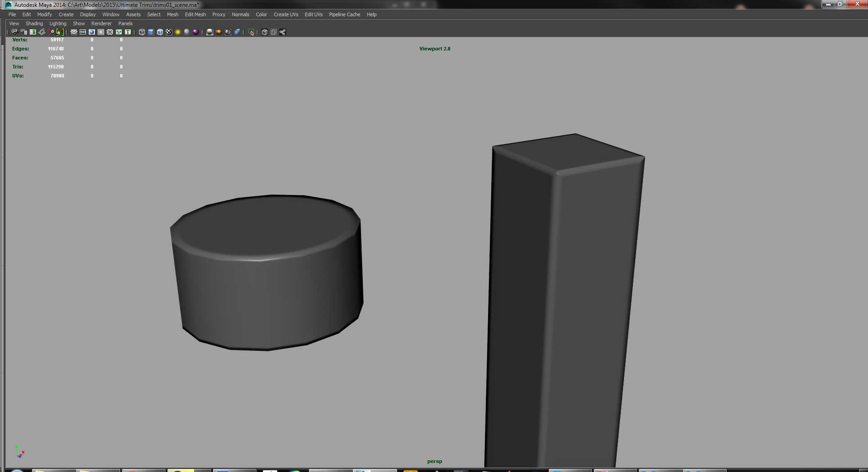Enable Textured display checker icon

click(x=169, y=32)
